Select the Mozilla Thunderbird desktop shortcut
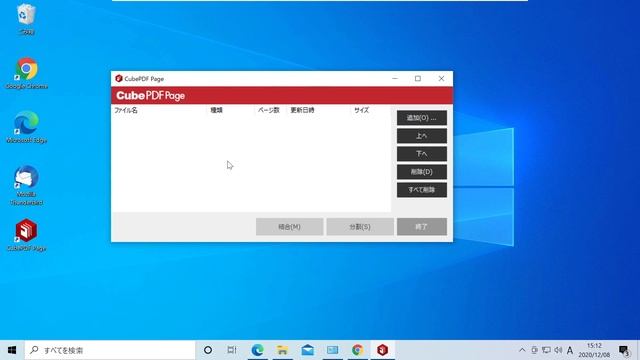The width and height of the screenshot is (640, 360). coord(27,185)
